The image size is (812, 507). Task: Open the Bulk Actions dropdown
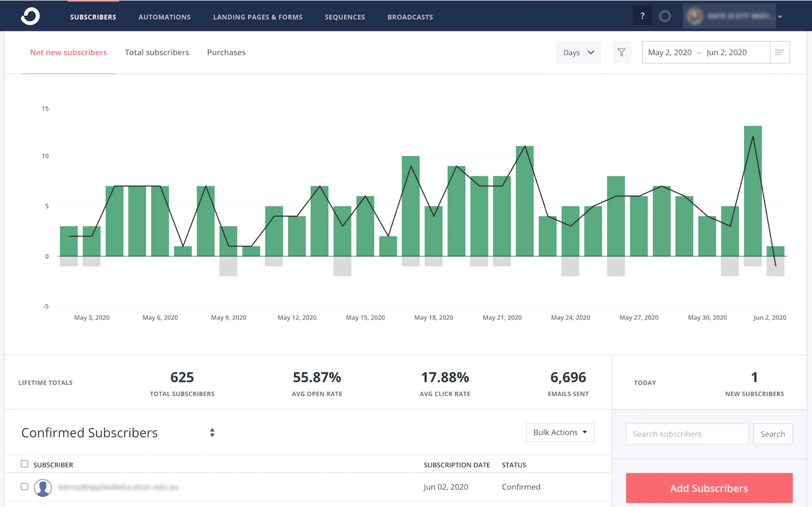click(x=560, y=432)
